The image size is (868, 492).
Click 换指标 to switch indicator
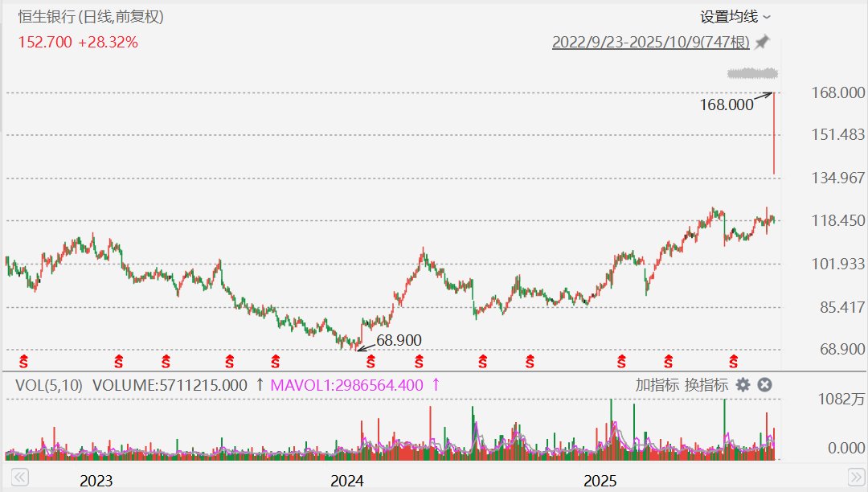(706, 385)
